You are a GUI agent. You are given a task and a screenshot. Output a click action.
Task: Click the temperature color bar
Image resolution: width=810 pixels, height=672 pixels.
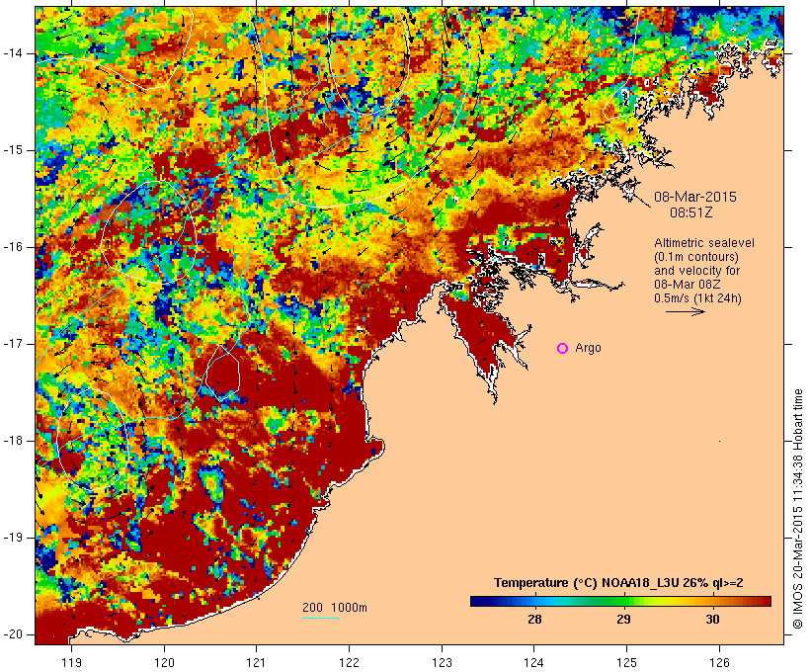pos(620,601)
